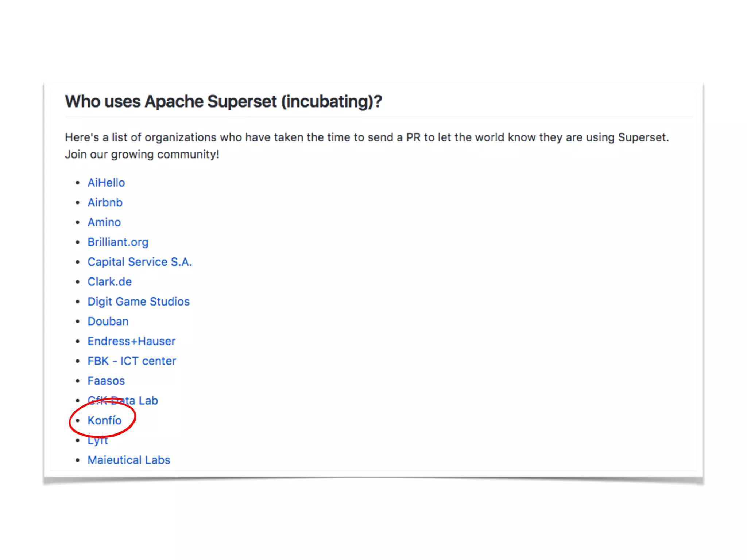This screenshot has height=560, width=747.
Task: Click the Airbnb organization link
Action: (x=105, y=202)
